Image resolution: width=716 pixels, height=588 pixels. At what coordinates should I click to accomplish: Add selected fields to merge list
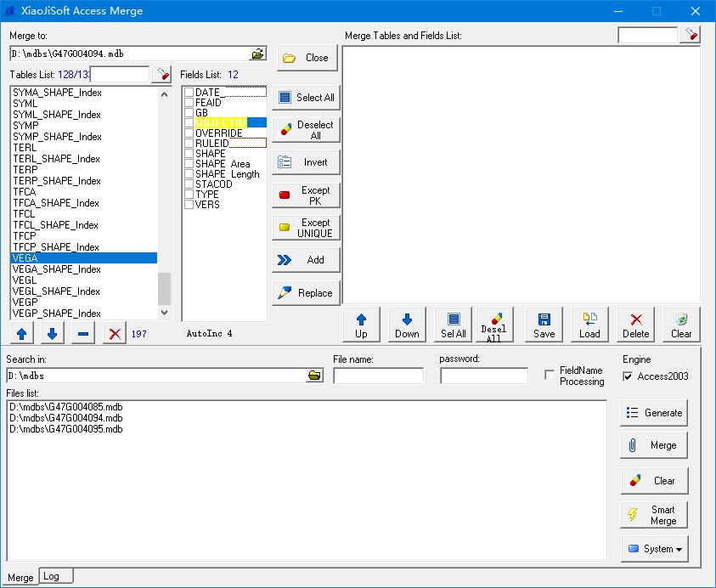[x=306, y=260]
